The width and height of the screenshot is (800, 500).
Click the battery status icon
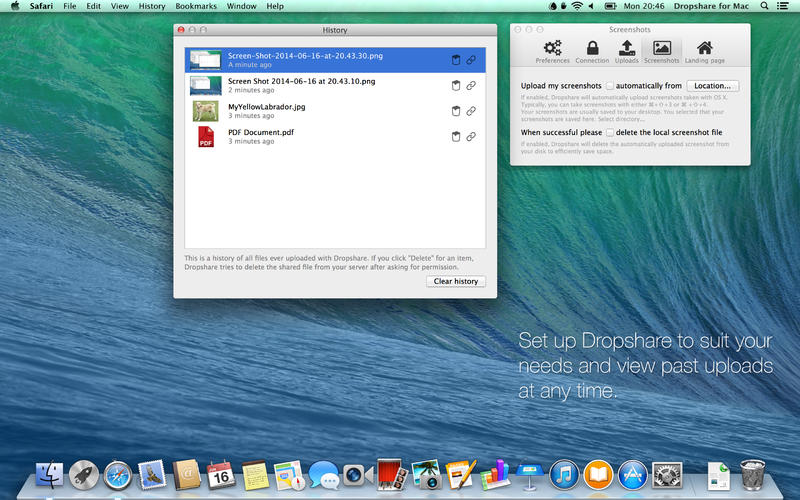click(x=610, y=6)
